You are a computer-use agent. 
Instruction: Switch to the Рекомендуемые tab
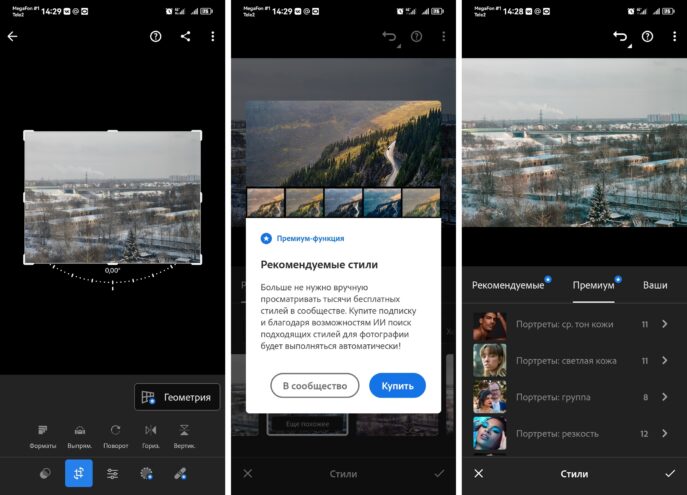(508, 285)
